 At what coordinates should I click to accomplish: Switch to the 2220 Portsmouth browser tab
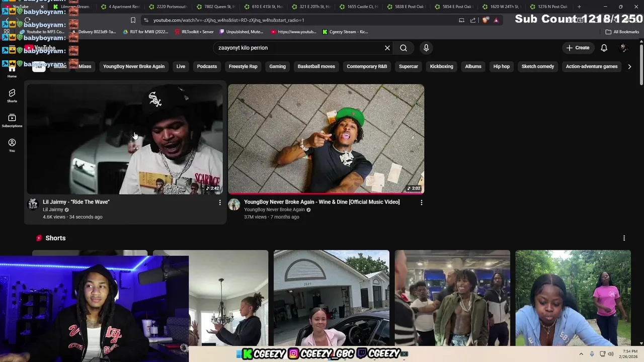tap(169, 7)
